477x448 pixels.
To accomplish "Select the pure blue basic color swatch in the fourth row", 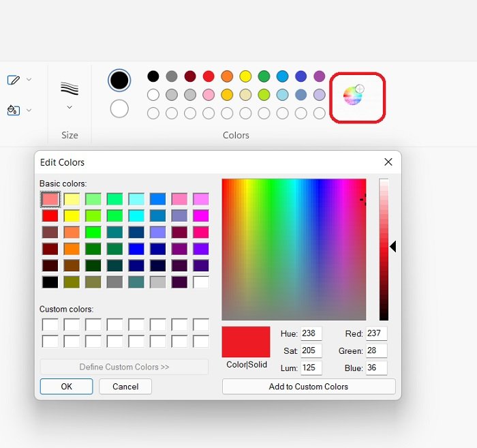I will coord(136,249).
